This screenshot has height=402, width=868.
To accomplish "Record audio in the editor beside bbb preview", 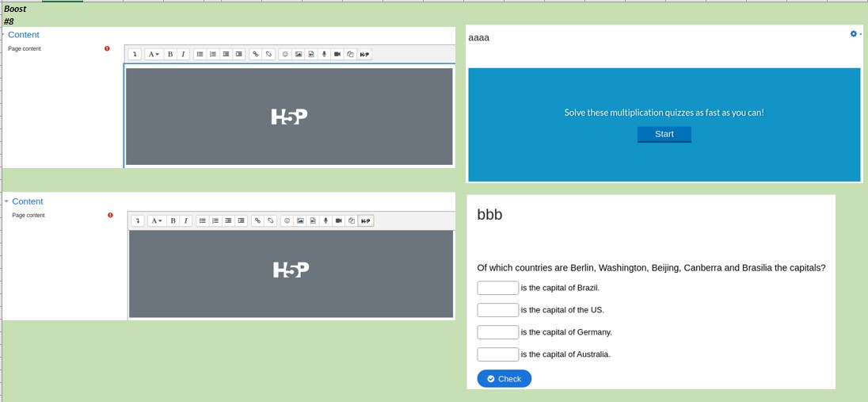I will (x=325, y=220).
